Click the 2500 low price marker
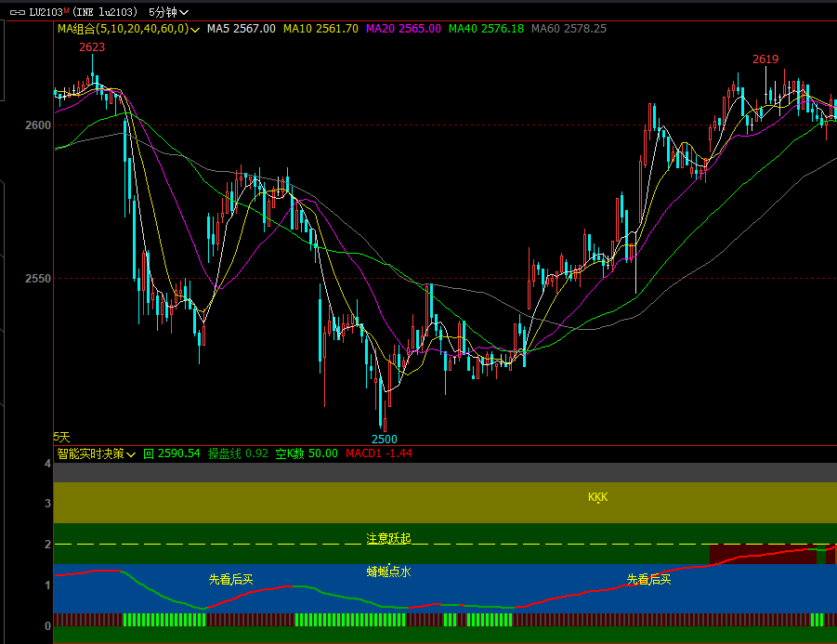Viewport: 837px width, 644px height. [384, 440]
